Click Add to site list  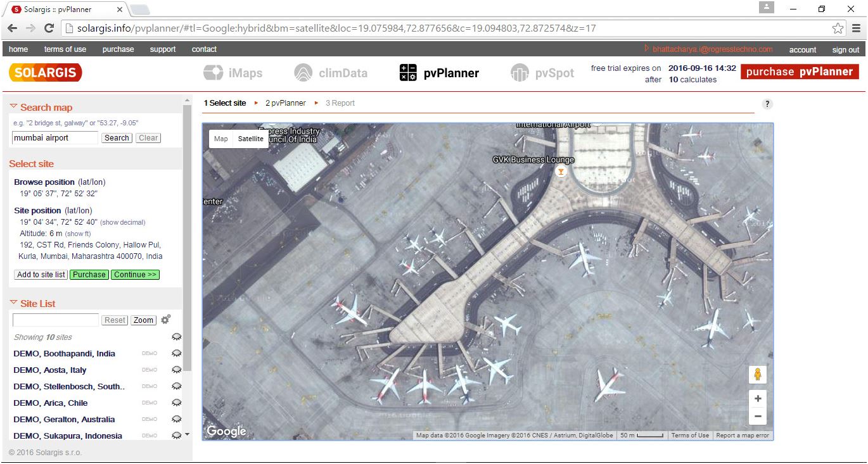click(x=41, y=275)
